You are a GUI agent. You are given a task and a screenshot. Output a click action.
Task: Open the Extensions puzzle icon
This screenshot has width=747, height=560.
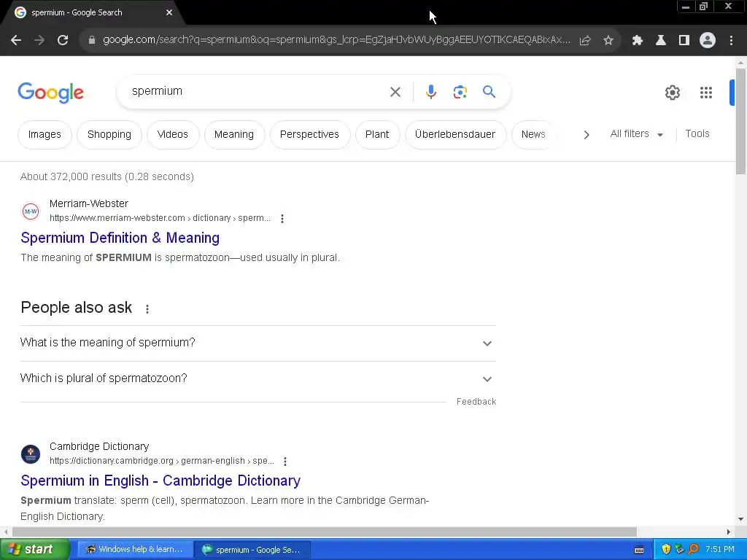pyautogui.click(x=638, y=41)
